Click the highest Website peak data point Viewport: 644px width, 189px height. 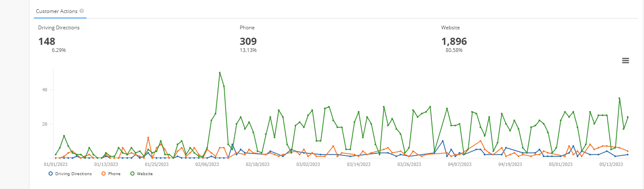point(220,73)
